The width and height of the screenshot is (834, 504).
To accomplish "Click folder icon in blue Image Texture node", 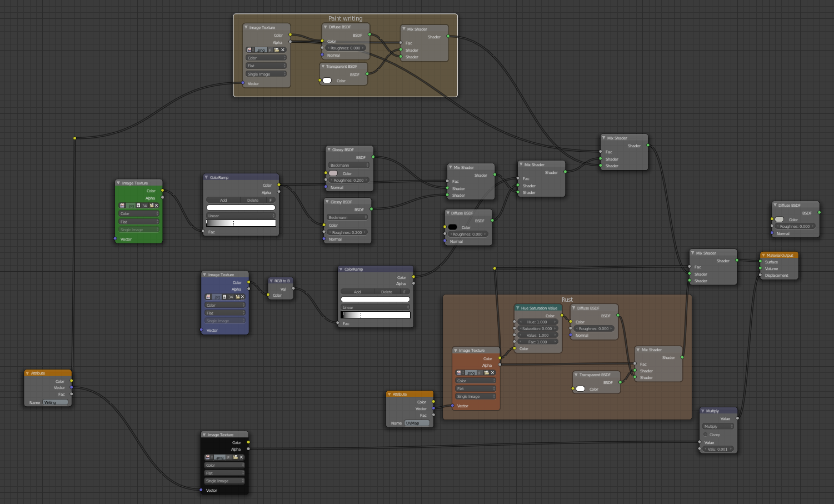I will pyautogui.click(x=237, y=297).
